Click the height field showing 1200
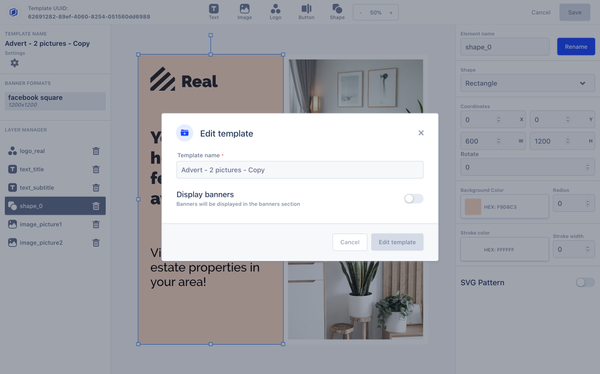This screenshot has width=600, height=374. pyautogui.click(x=562, y=141)
